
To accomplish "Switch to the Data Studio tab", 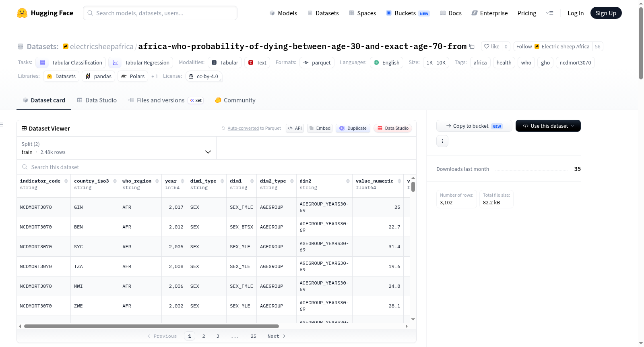I will coord(97,100).
